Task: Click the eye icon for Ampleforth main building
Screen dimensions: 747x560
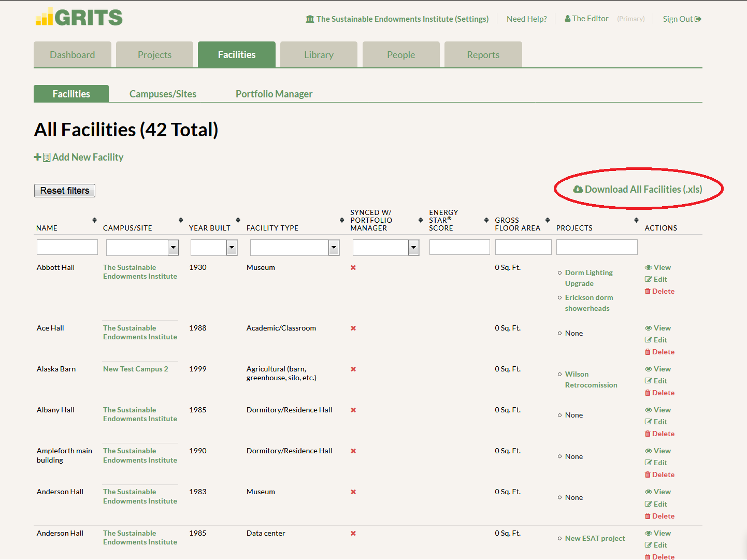Action: [648, 451]
